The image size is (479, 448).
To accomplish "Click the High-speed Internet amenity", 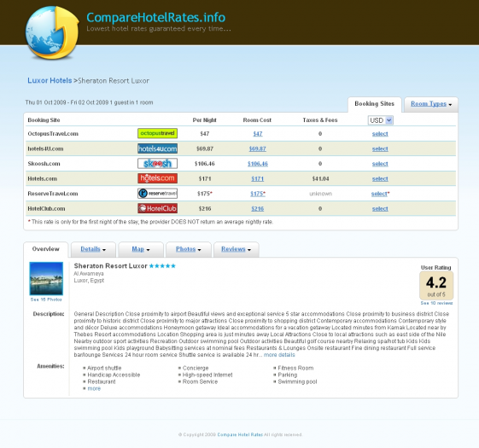I will 207,375.
